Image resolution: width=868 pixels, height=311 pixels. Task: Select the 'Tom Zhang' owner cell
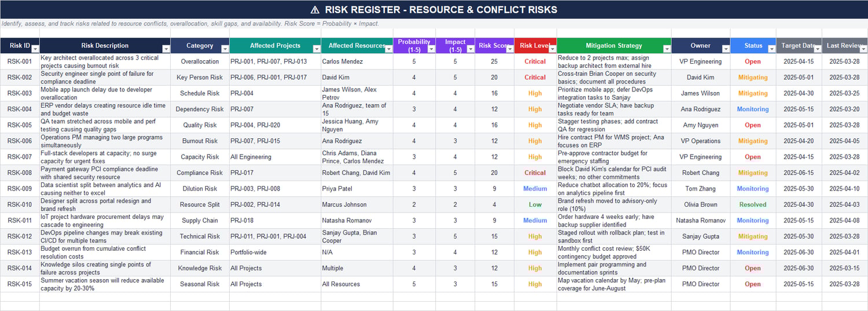pyautogui.click(x=701, y=189)
